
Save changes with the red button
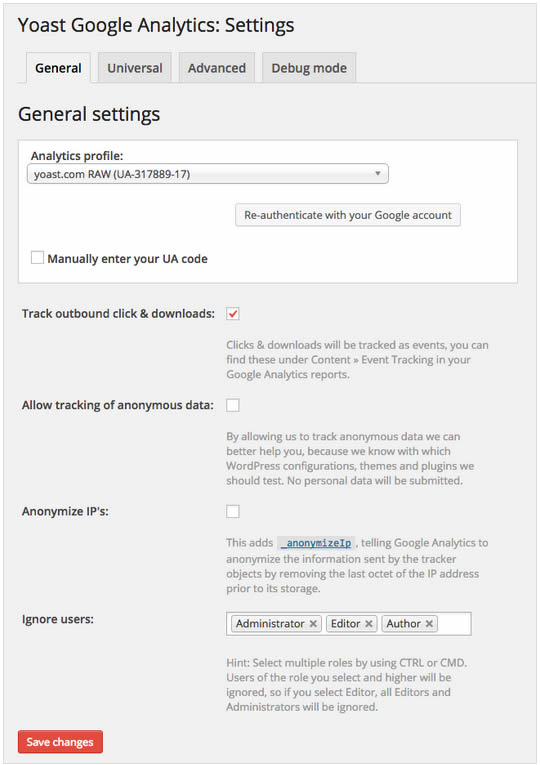(x=60, y=742)
